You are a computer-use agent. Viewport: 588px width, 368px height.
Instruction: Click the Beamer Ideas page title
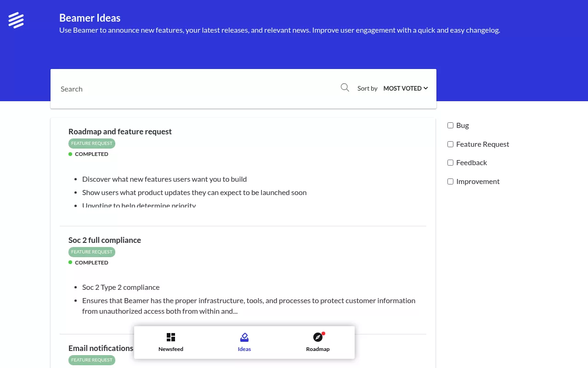(x=90, y=18)
